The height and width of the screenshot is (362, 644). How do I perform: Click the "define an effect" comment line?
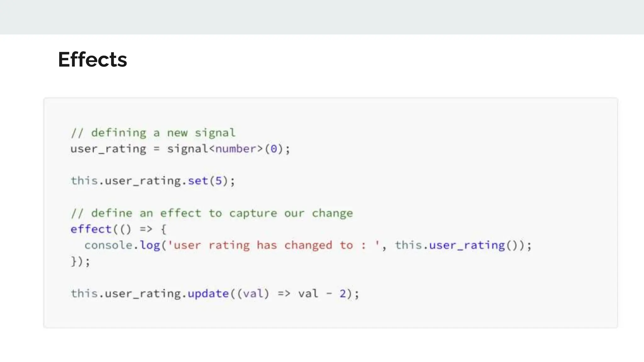212,213
